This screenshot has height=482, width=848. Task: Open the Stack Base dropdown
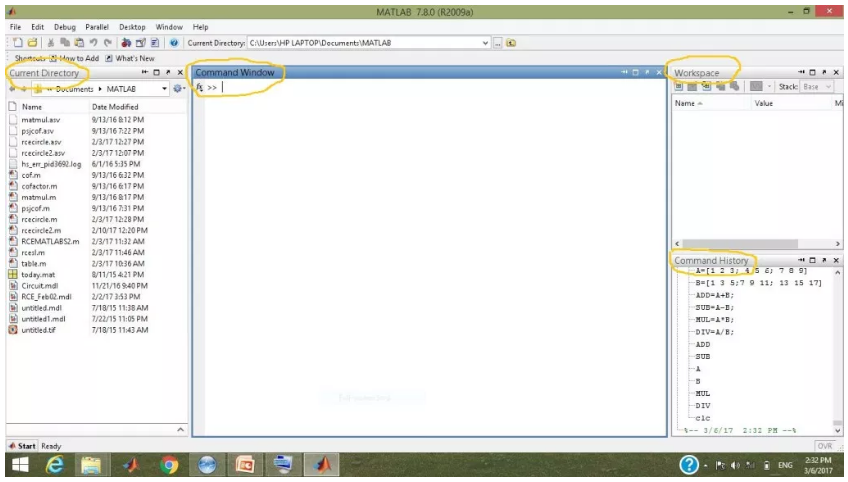pos(817,87)
